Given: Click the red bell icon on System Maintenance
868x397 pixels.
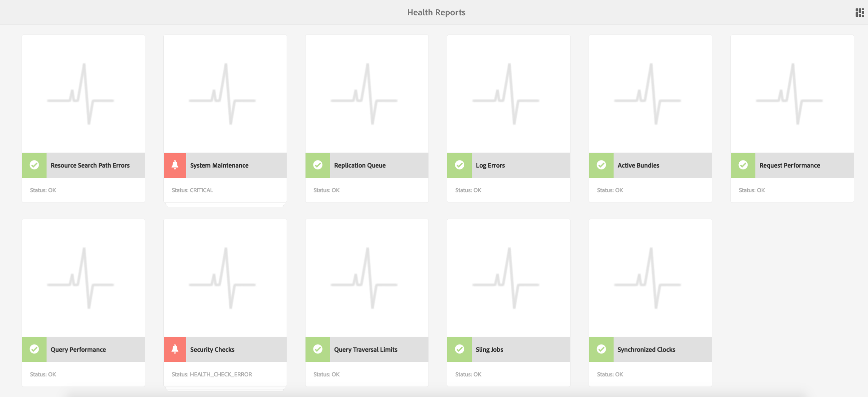Looking at the screenshot, I should click(x=175, y=165).
